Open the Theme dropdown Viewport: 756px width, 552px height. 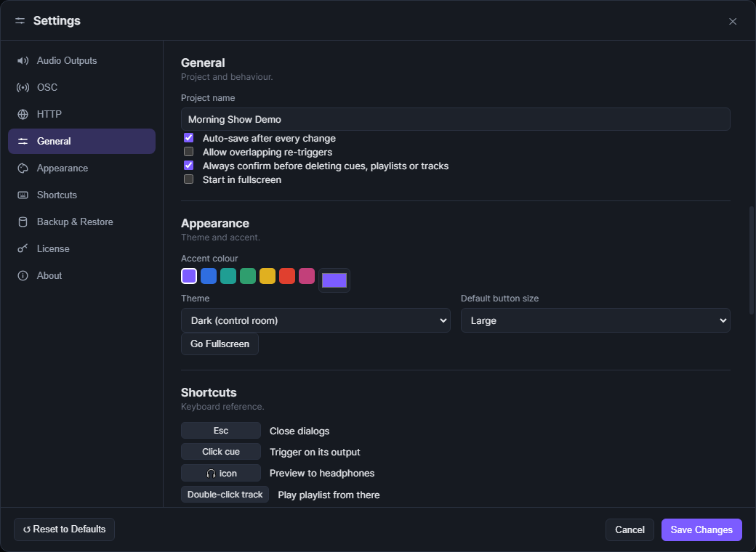315,320
